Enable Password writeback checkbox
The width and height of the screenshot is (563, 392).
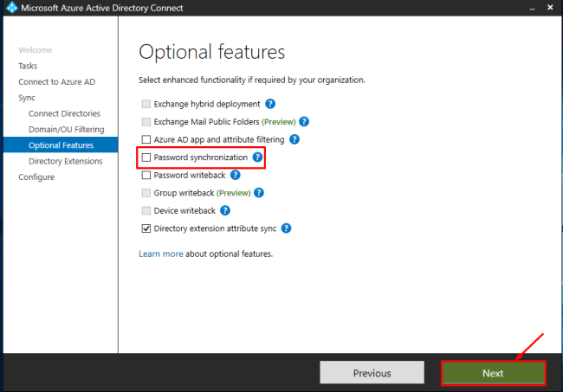pos(146,175)
